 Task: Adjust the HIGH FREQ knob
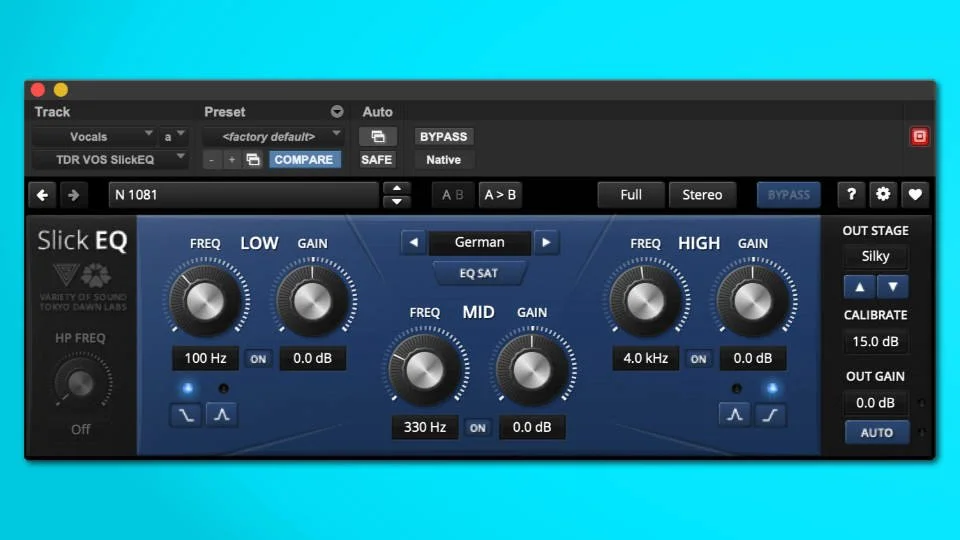[x=645, y=301]
